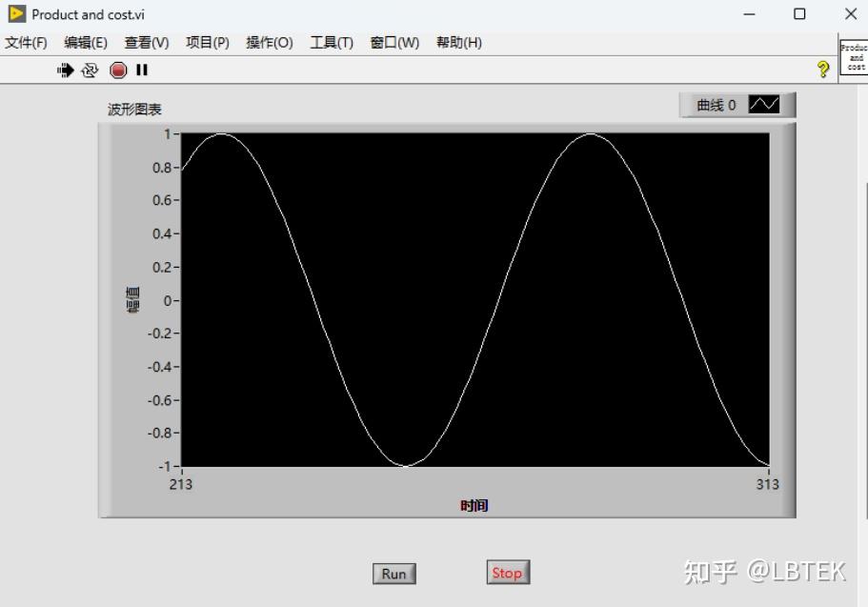Run the VI using the Run arrow
Screen dimensions: 868x607
pyautogui.click(x=65, y=69)
